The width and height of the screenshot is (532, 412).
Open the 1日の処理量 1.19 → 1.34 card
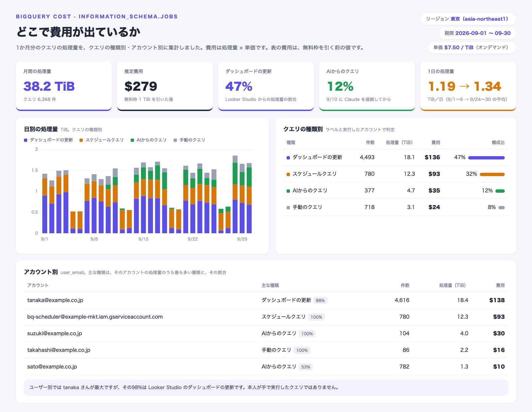pos(468,86)
